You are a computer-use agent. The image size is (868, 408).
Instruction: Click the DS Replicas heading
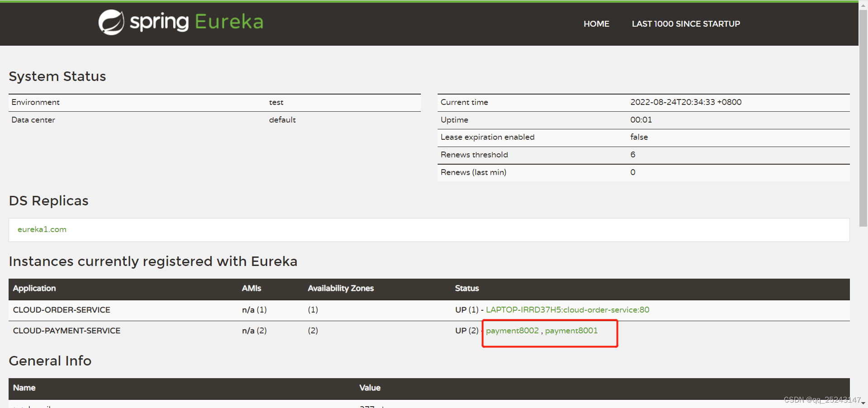click(49, 201)
